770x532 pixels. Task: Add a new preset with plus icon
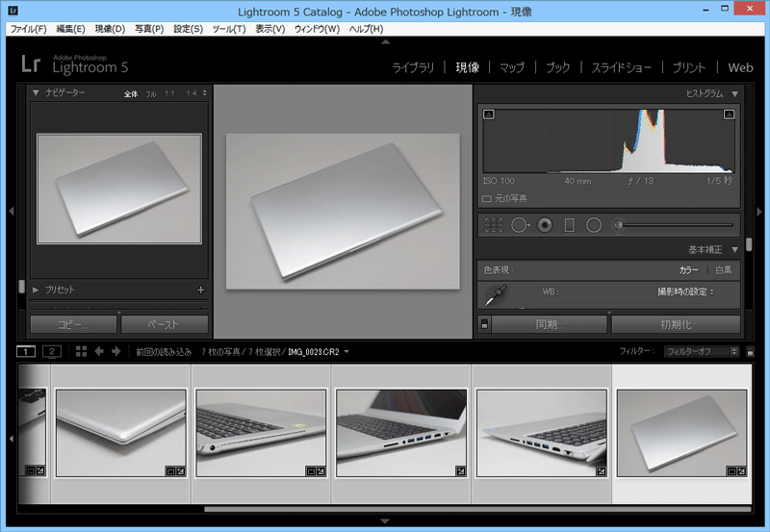point(200,290)
